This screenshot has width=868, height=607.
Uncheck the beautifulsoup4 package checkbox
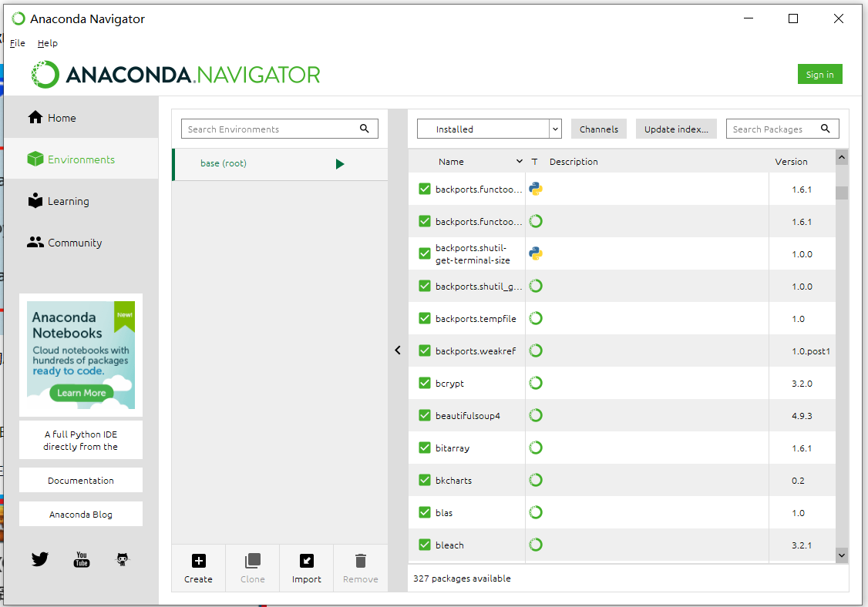pos(425,415)
